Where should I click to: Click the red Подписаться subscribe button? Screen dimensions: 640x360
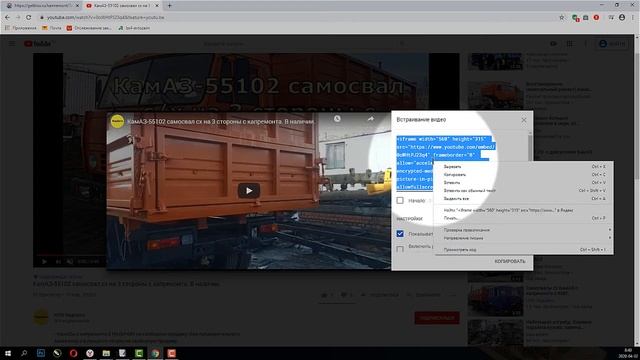point(437,318)
